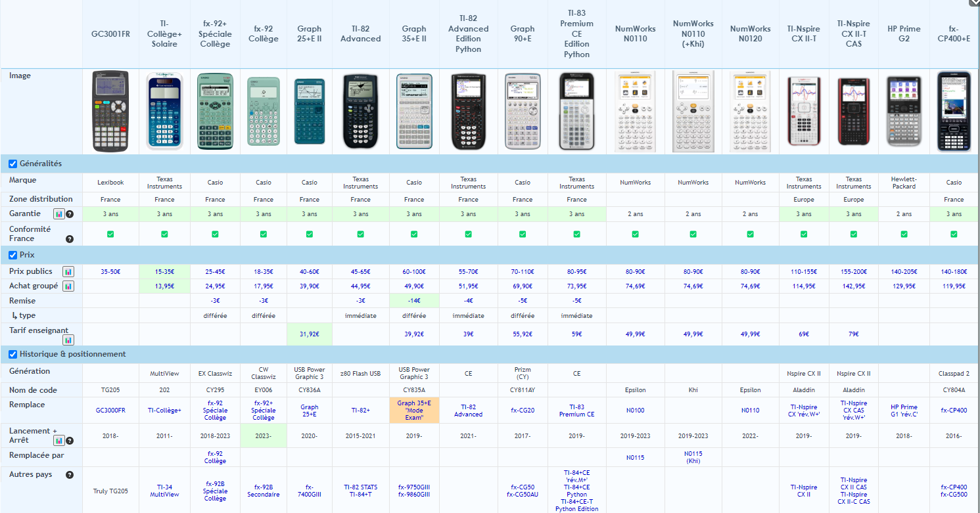
Task: Open the NumWorks N0120 calculator image
Action: 750,111
